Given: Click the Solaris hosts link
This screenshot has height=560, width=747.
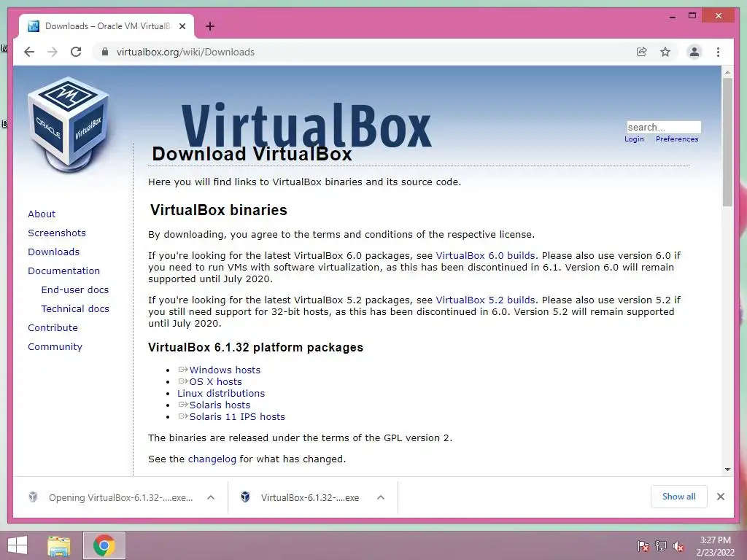Looking at the screenshot, I should 220,405.
